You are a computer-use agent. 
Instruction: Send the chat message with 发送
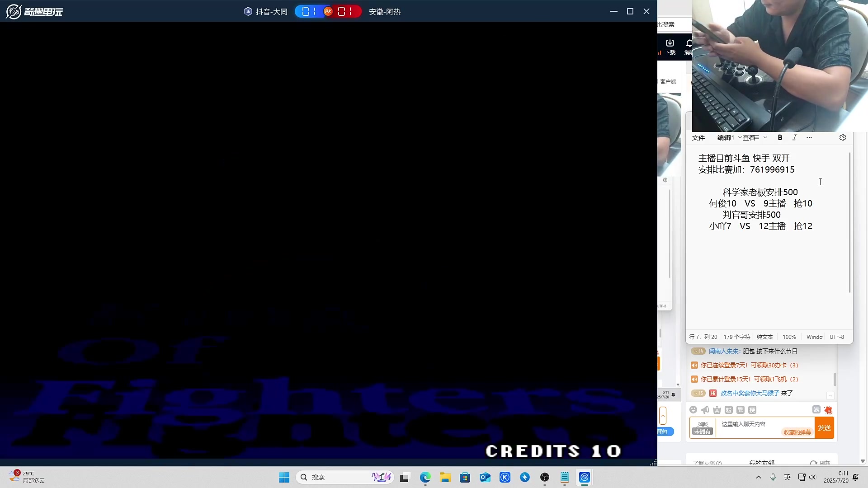824,428
